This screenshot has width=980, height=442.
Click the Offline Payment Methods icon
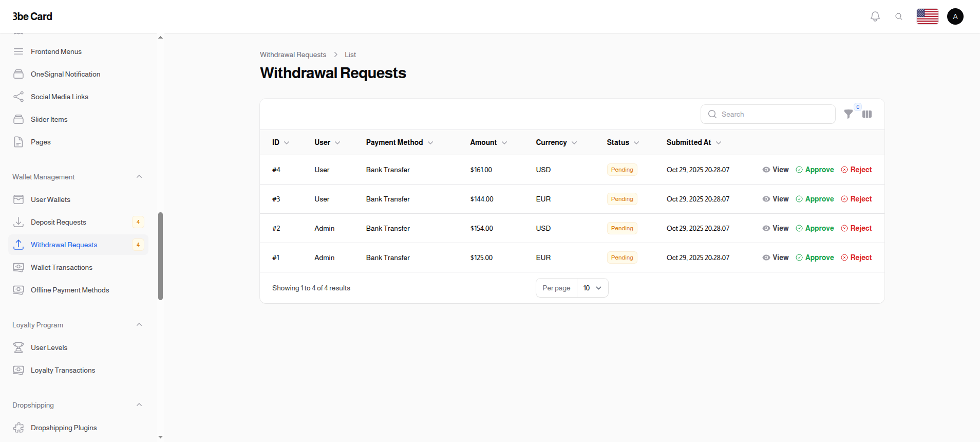coord(18,290)
